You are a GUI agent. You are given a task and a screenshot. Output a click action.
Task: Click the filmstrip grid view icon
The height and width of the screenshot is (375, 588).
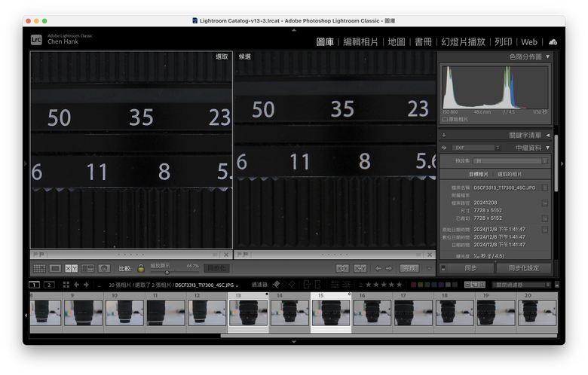click(x=66, y=285)
